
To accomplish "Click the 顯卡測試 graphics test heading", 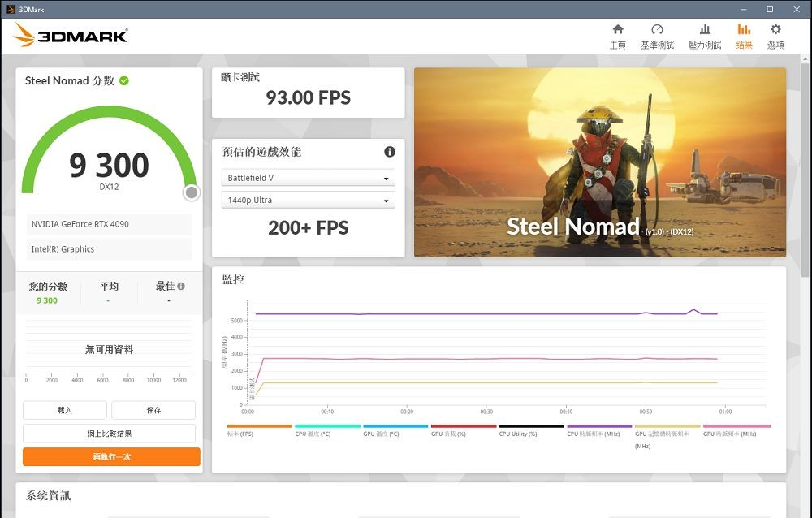I will point(240,77).
